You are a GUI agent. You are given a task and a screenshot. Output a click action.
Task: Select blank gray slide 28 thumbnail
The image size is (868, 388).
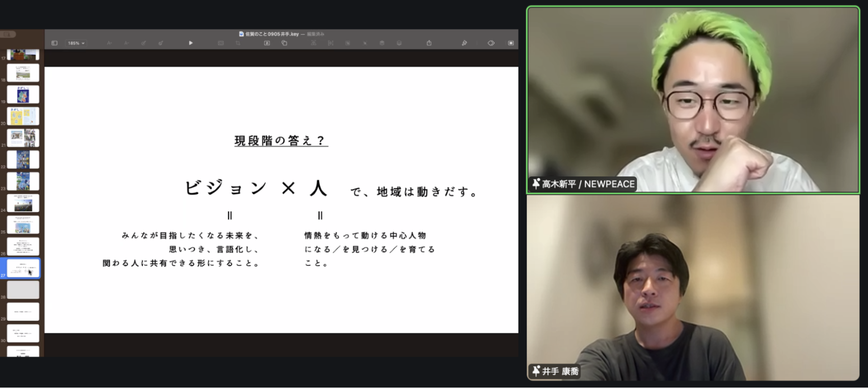point(23,290)
